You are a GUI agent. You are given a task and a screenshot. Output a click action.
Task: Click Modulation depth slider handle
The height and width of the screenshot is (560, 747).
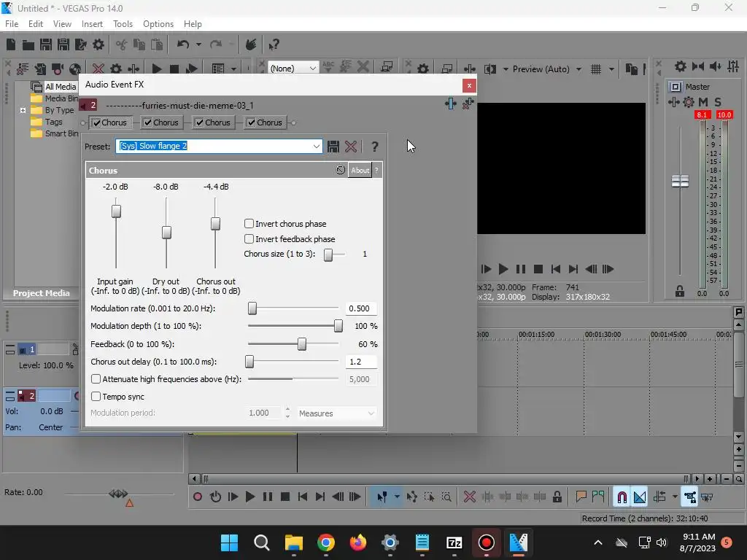point(338,326)
